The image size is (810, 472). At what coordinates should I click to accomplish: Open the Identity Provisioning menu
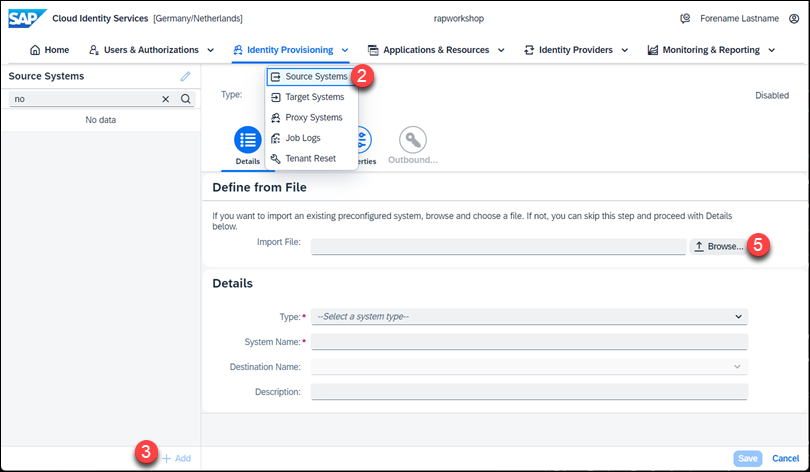[x=290, y=50]
